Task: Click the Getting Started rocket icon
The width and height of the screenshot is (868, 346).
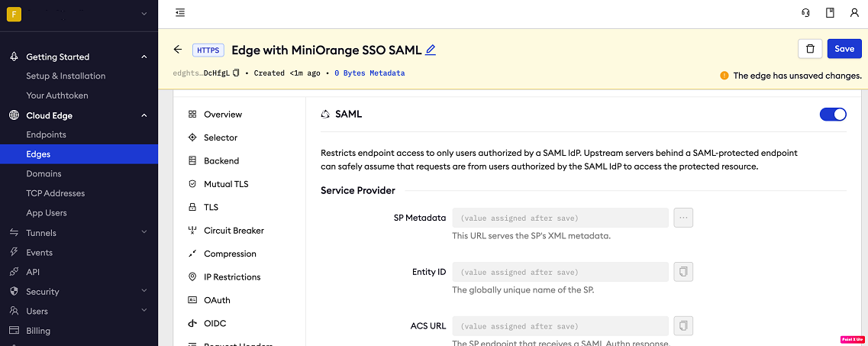Action: pyautogui.click(x=15, y=57)
